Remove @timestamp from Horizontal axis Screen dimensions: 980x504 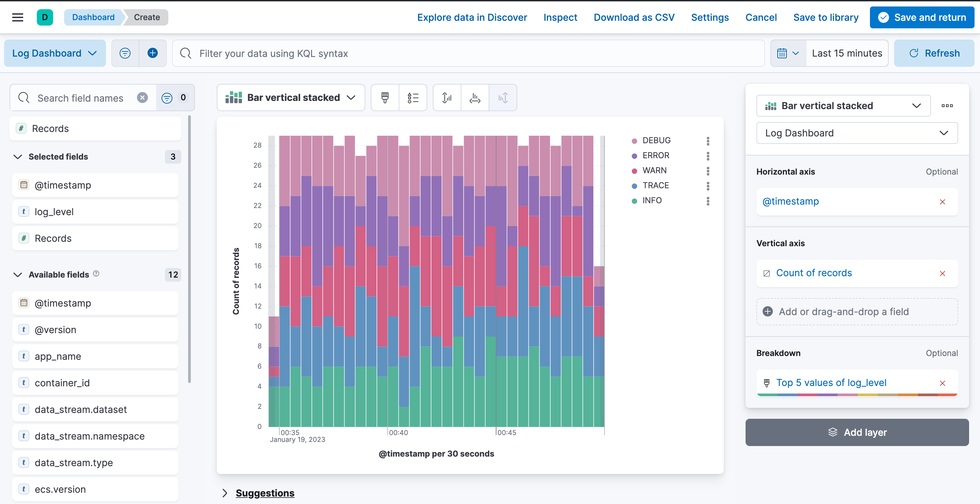pos(942,202)
